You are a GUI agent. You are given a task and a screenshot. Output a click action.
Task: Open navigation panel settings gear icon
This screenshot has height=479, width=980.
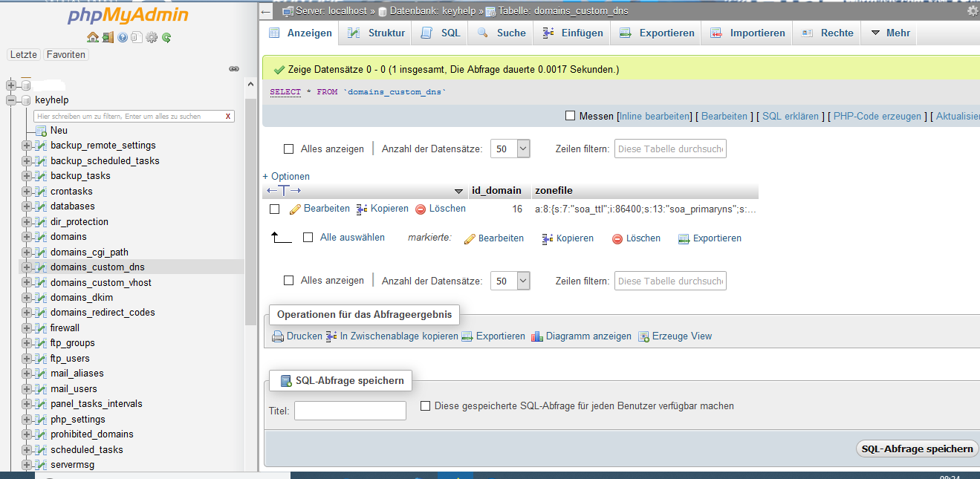pos(152,37)
